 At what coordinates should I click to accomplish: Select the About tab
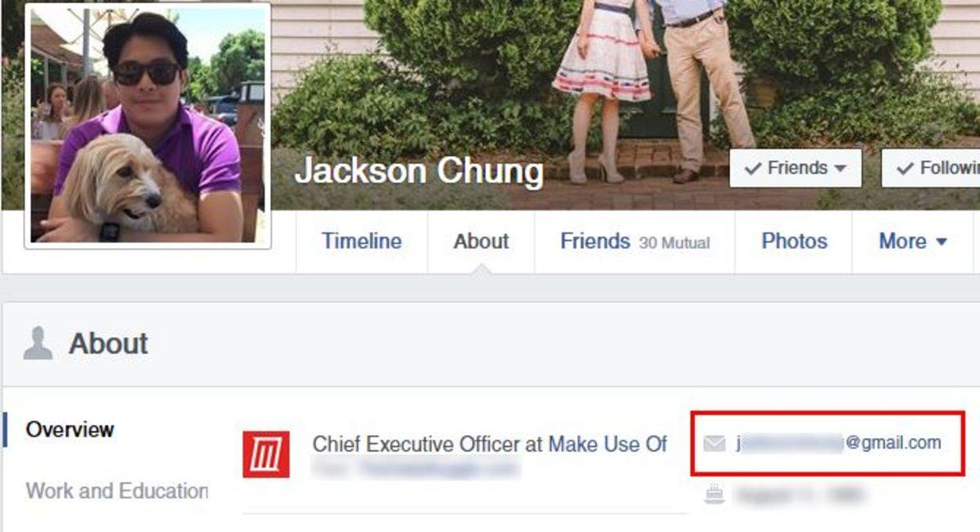[481, 242]
